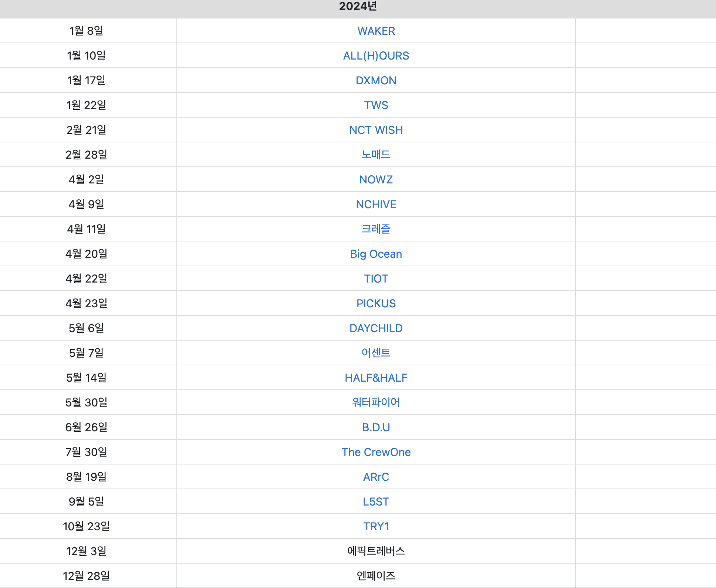The height and width of the screenshot is (588, 716).
Task: Click the ALL(H)OURS group link
Action: coord(376,56)
